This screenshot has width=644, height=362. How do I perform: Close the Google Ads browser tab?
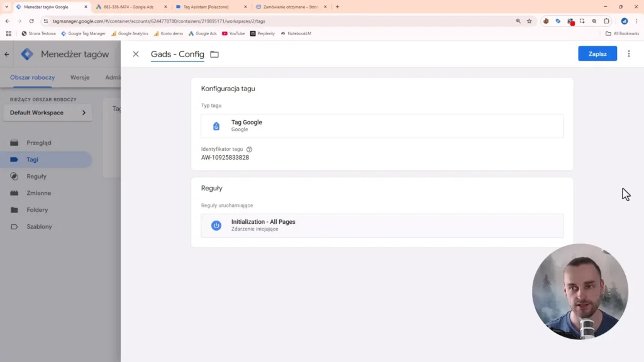click(165, 7)
